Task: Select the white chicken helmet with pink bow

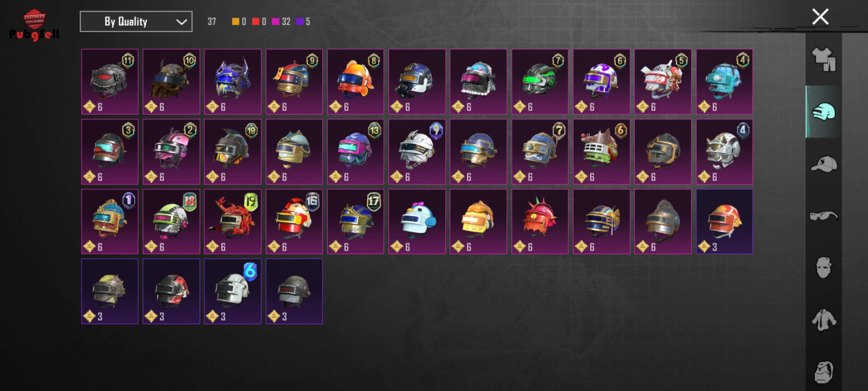Action: pyautogui.click(x=417, y=222)
